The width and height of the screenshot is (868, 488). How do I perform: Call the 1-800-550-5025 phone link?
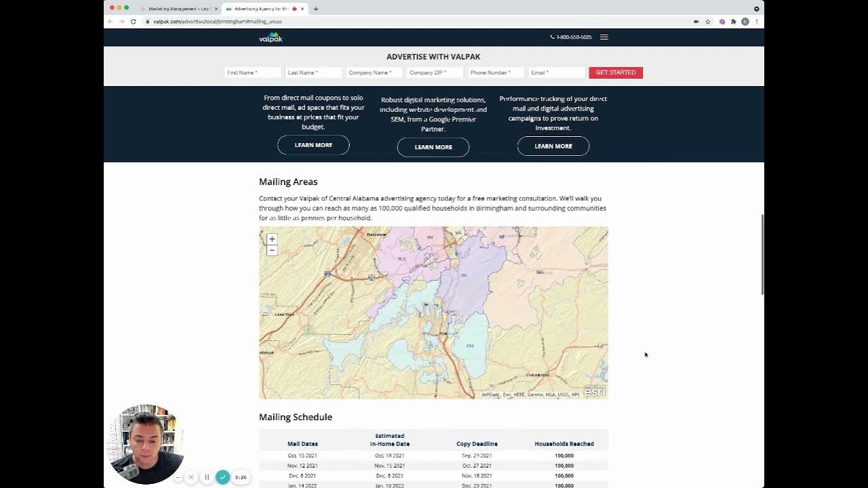tap(571, 37)
